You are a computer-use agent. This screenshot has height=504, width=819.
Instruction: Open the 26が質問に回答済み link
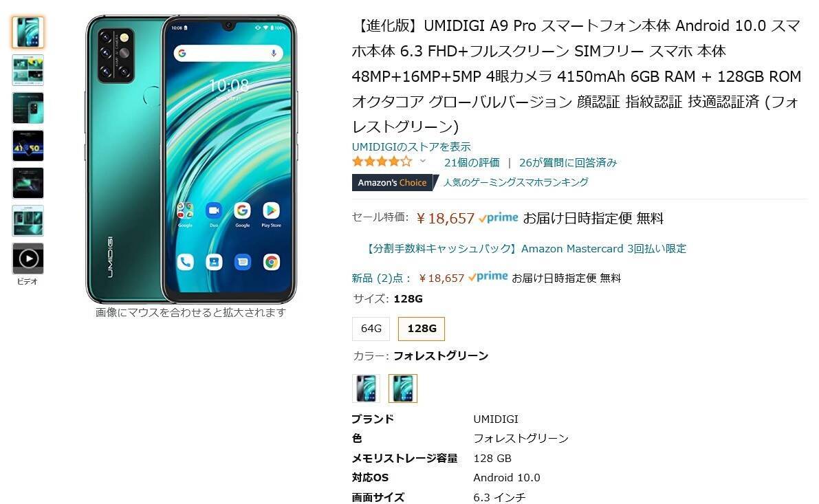(568, 162)
